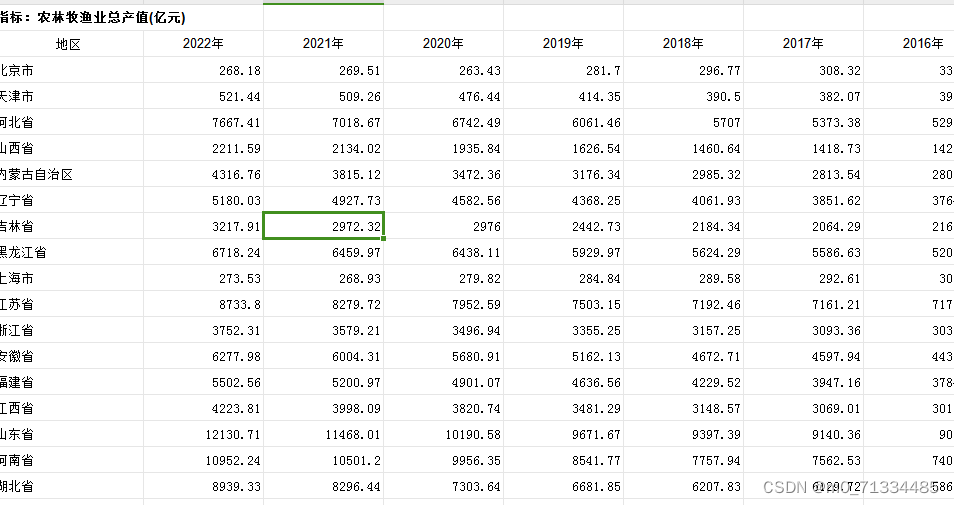Select the 辽宁省 region cell
This screenshot has width=954, height=505.
point(72,200)
